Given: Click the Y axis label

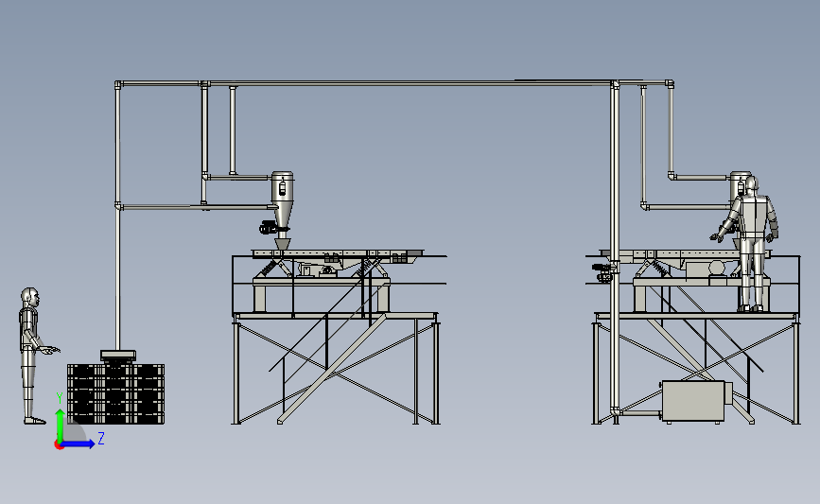Looking at the screenshot, I should pos(59,398).
